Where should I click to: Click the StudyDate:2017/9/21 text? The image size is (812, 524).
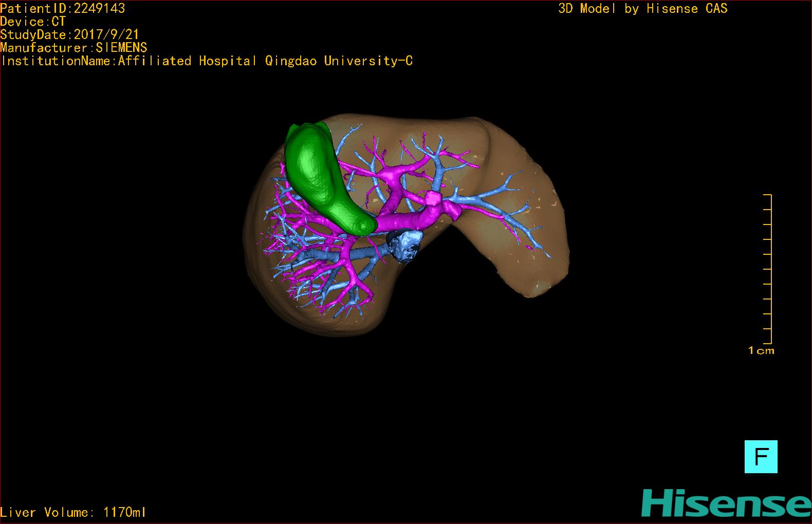pyautogui.click(x=70, y=34)
